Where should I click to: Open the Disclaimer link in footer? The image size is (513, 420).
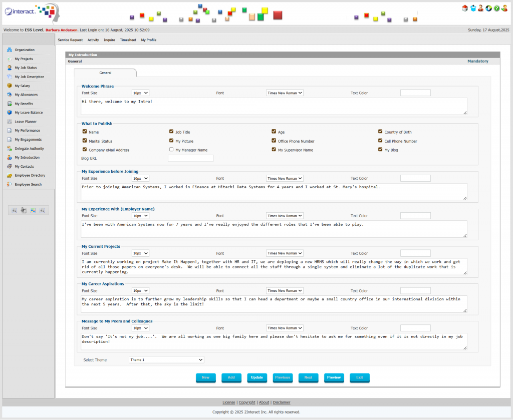click(x=282, y=402)
